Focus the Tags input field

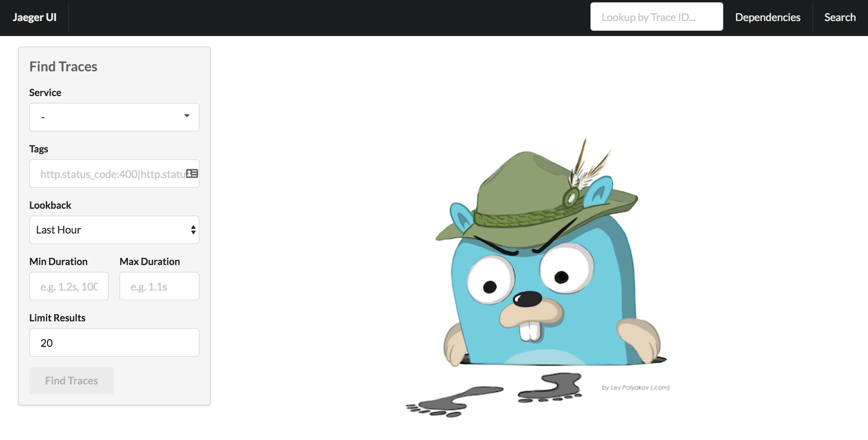tap(114, 173)
